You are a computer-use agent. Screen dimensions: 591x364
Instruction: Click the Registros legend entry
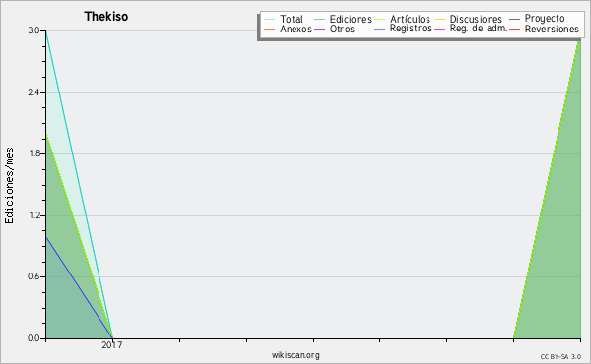click(403, 29)
